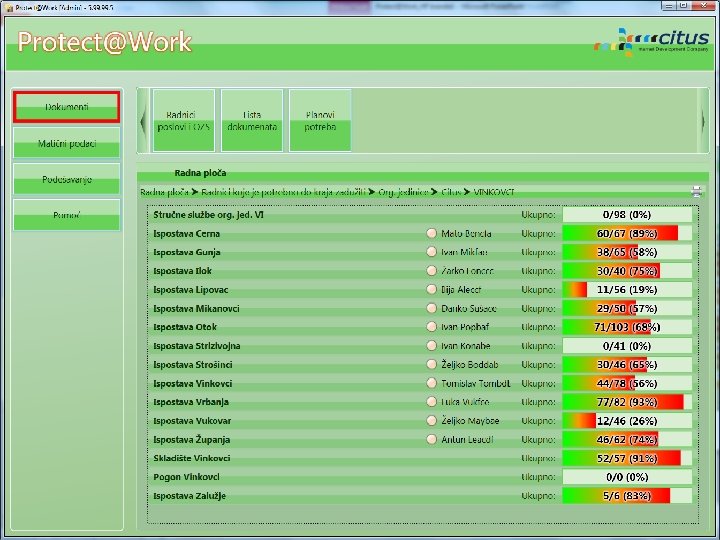Click the manager name in the Ispostava Strošinci row
720x540 pixels.
tap(470, 365)
